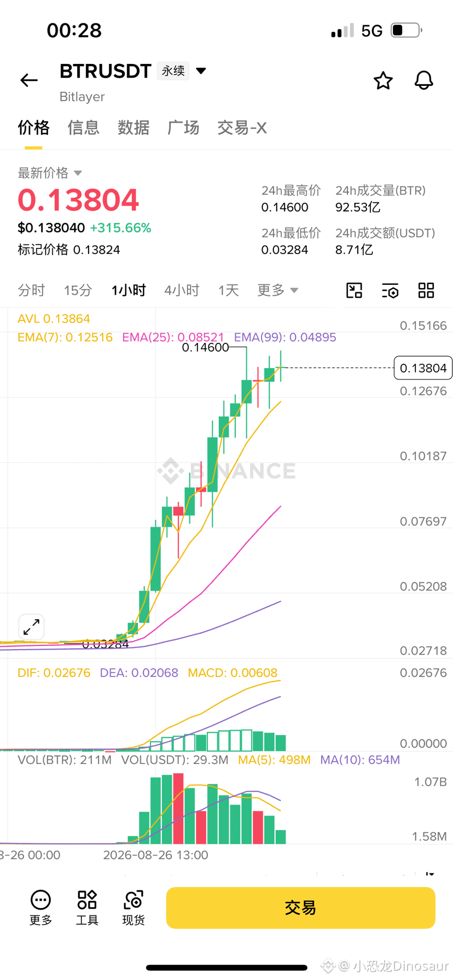Tap the MACD: 0.00608 label

[233, 673]
